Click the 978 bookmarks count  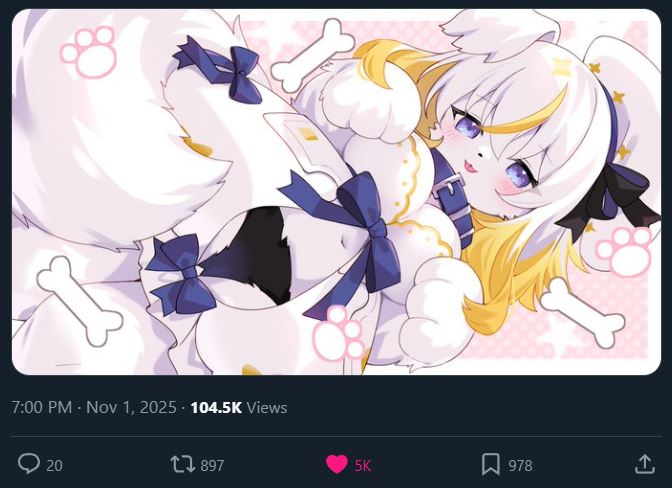coord(520,466)
